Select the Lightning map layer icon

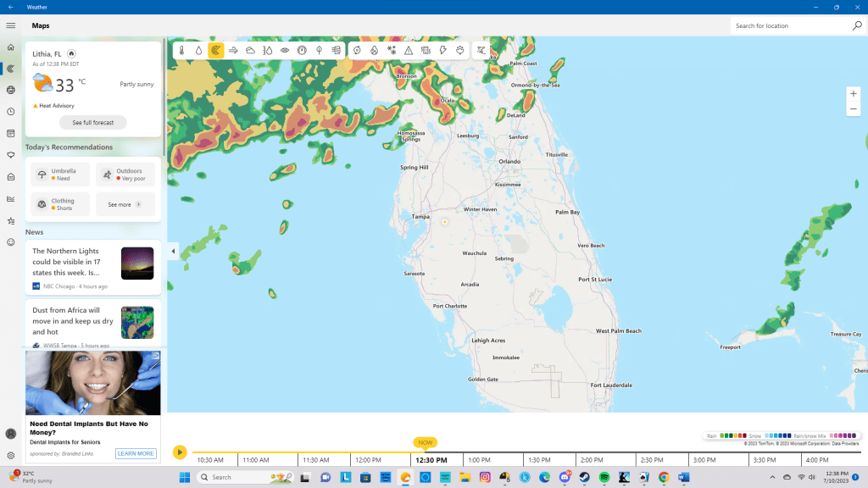point(442,51)
